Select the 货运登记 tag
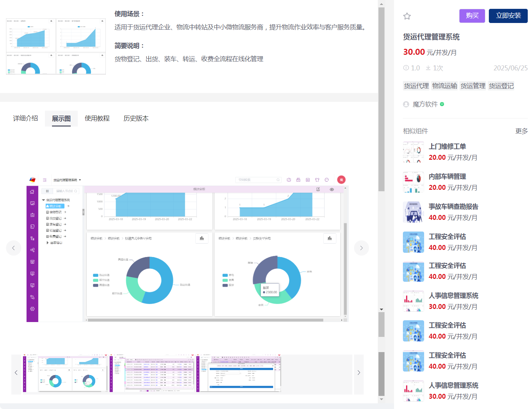 [x=501, y=86]
